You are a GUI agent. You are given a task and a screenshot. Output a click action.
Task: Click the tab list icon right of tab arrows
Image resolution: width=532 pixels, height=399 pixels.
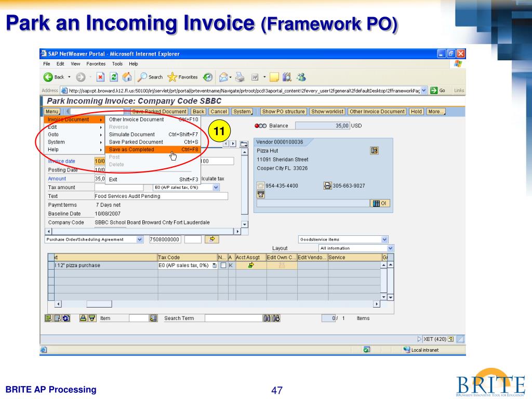(244, 144)
